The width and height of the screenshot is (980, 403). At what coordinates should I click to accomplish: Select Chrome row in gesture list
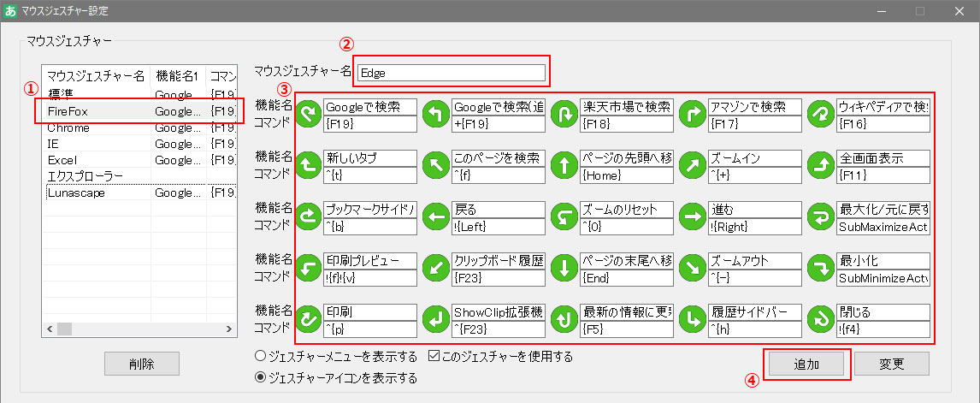[139, 127]
